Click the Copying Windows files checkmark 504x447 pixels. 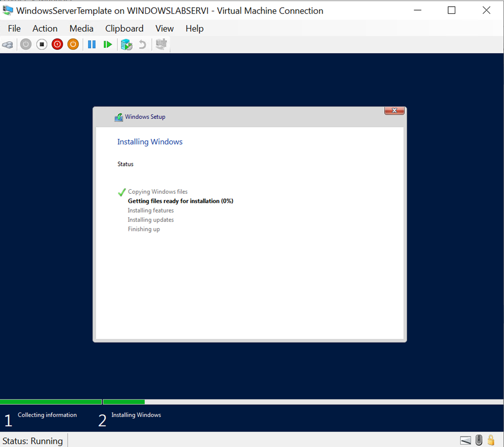pos(121,192)
